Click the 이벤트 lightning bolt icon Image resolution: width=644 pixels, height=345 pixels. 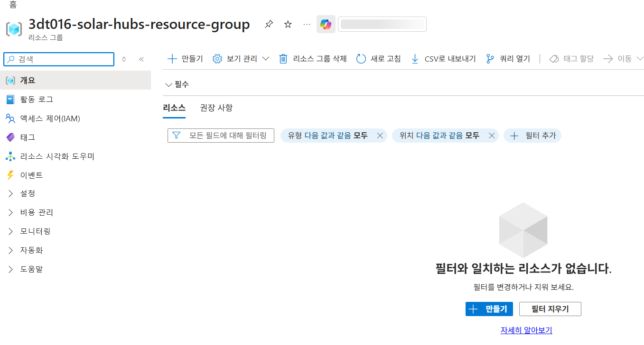click(10, 175)
